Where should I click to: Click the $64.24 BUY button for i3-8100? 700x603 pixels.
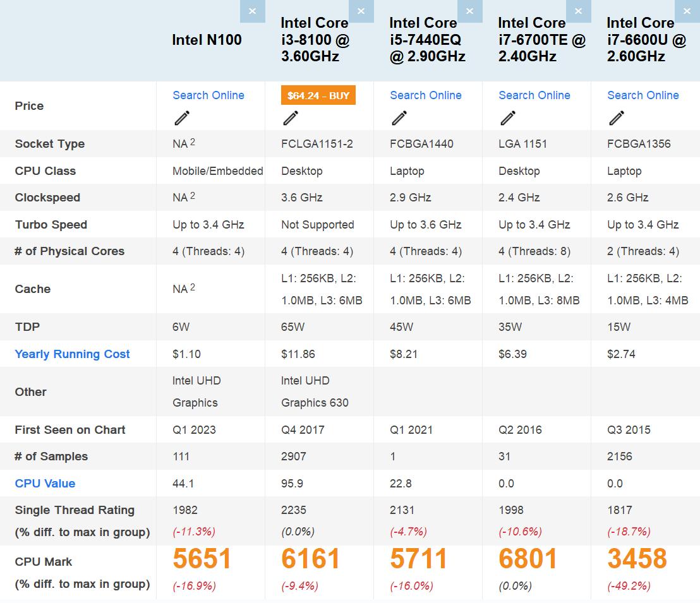pyautogui.click(x=318, y=95)
